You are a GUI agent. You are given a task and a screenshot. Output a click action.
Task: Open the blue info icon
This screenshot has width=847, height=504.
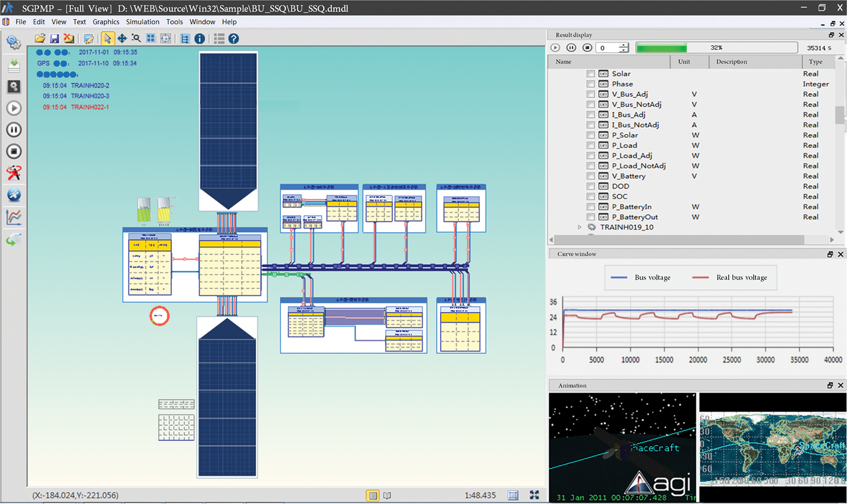[x=199, y=39]
